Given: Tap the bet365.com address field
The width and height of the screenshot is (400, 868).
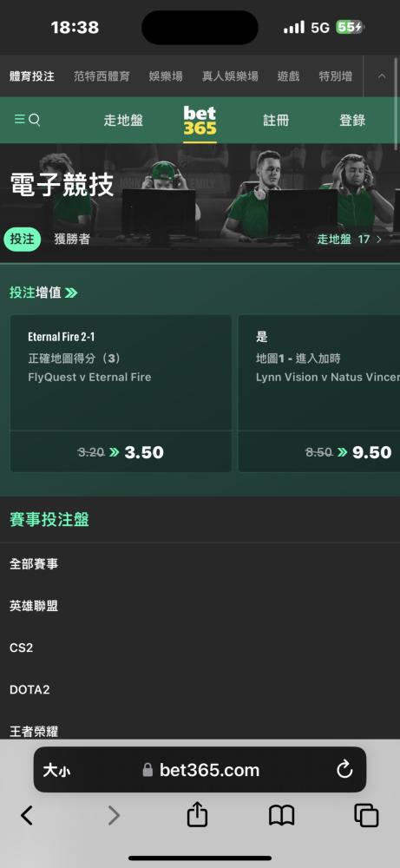Looking at the screenshot, I should click(x=200, y=770).
